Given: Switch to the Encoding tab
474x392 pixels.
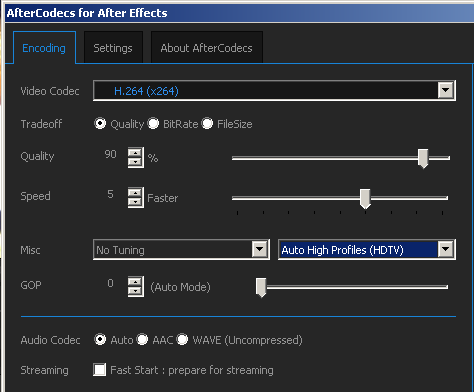Looking at the screenshot, I should click(x=44, y=47).
